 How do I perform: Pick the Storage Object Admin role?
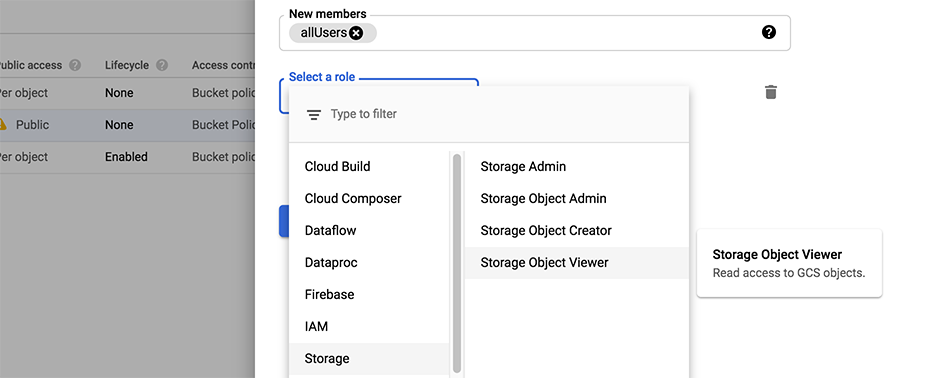coord(576,198)
